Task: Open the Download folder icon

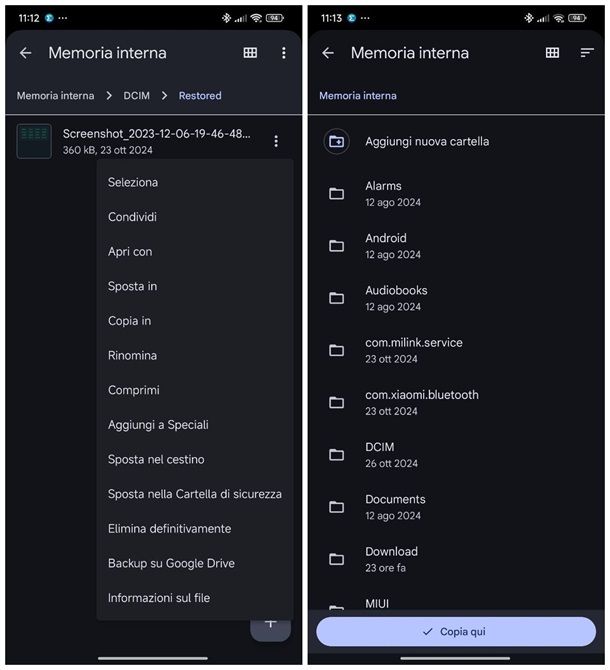Action: (337, 559)
